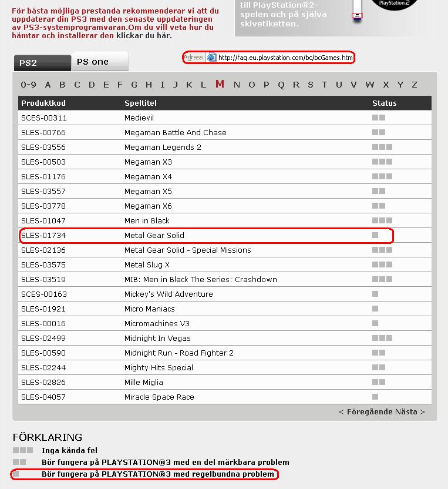The image size is (448, 489).
Task: Select the highlighted letter M
Action: point(220,84)
